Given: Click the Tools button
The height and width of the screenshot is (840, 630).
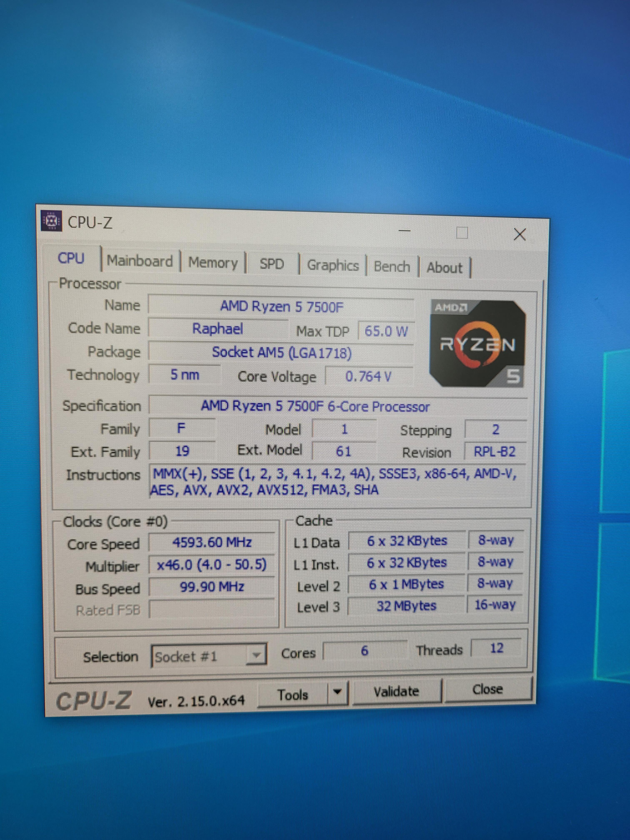Looking at the screenshot, I should click(292, 695).
